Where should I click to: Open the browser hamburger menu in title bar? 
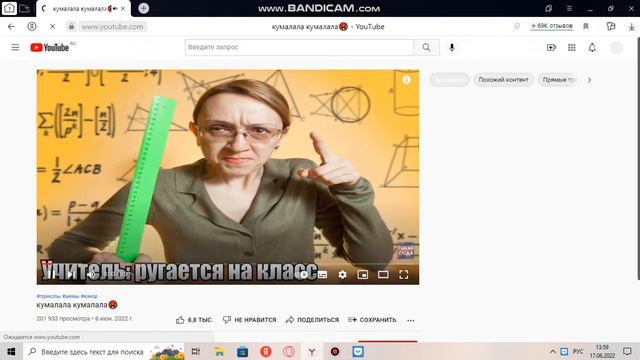[x=569, y=8]
